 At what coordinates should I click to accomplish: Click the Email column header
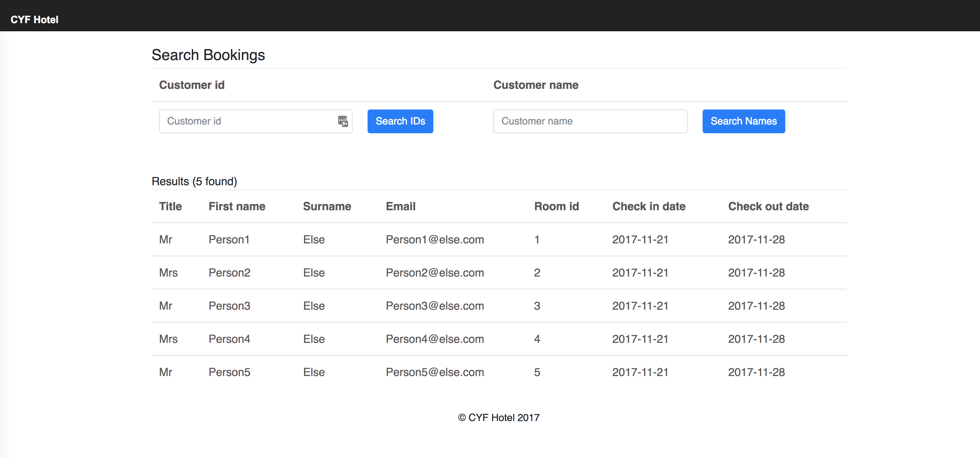(400, 206)
